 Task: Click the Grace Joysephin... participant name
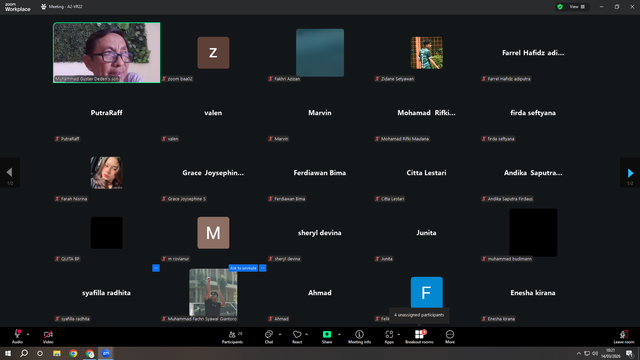click(213, 173)
